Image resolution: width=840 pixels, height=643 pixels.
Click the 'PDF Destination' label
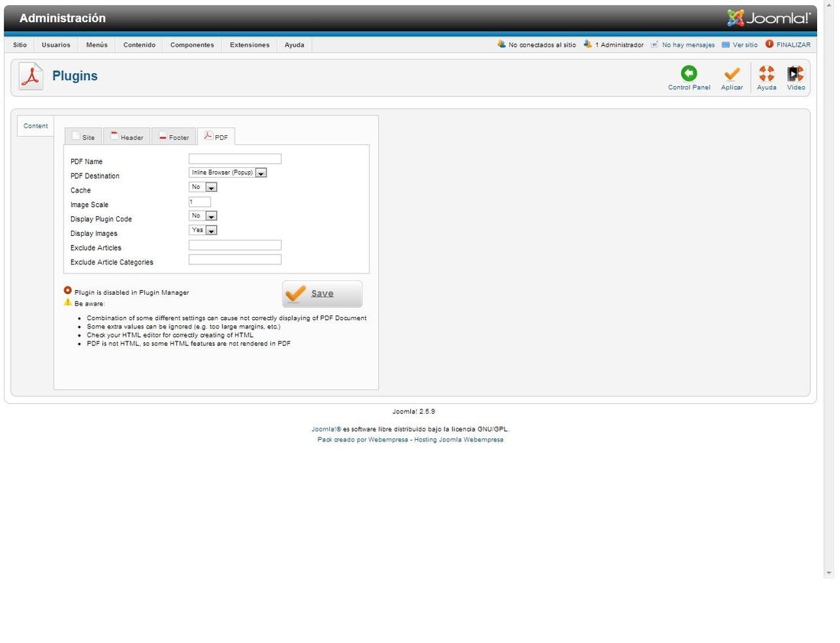95,176
